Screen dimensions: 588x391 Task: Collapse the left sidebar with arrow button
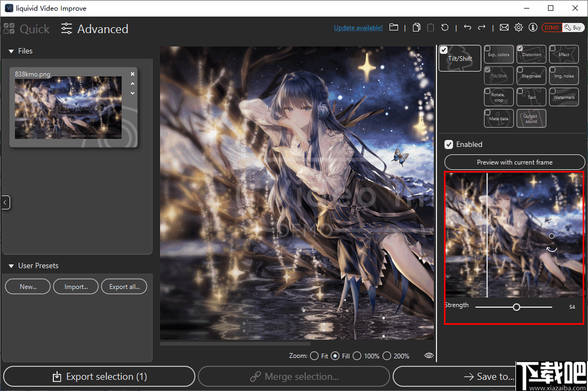pos(5,202)
